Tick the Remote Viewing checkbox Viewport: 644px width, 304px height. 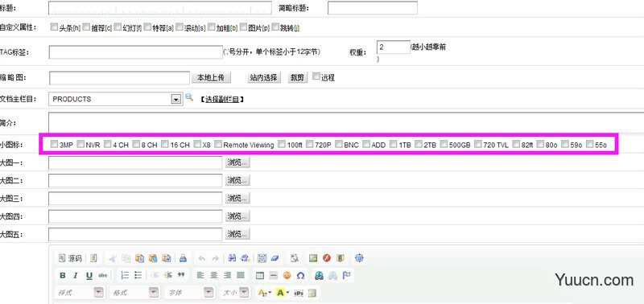click(218, 144)
